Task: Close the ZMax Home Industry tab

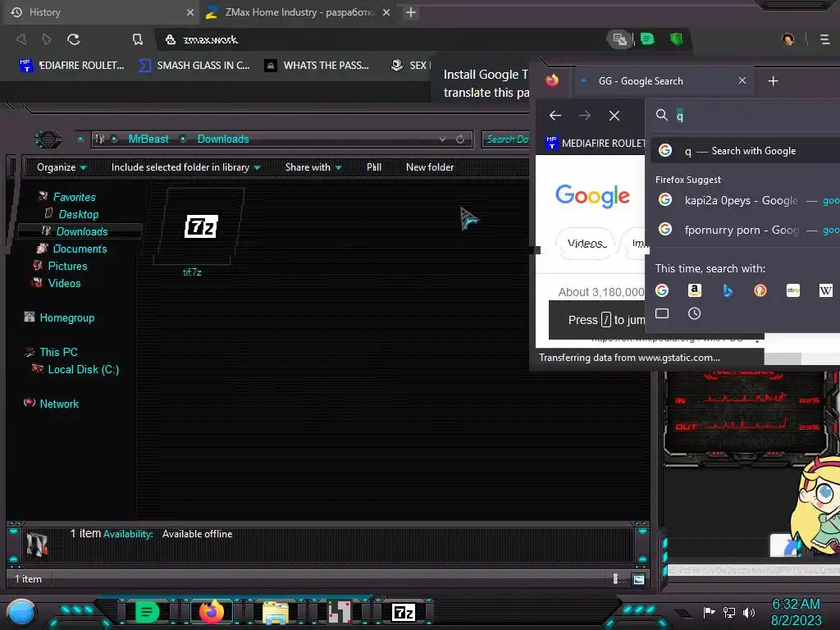Action: 386,11
